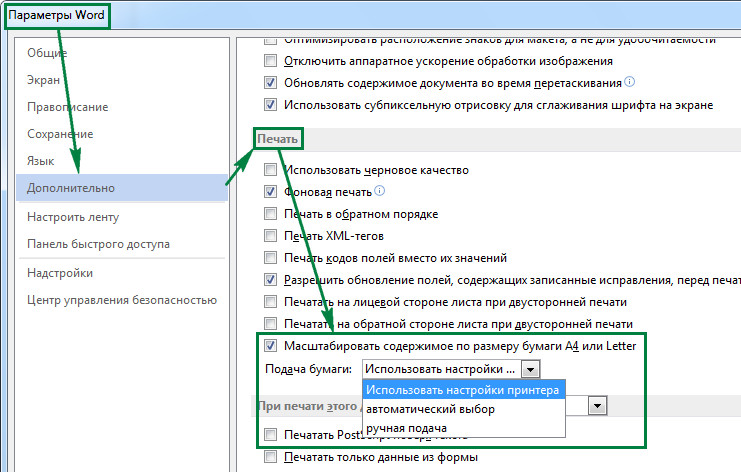
Task: Toggle Фоновая печать checkbox
Action: pos(270,191)
